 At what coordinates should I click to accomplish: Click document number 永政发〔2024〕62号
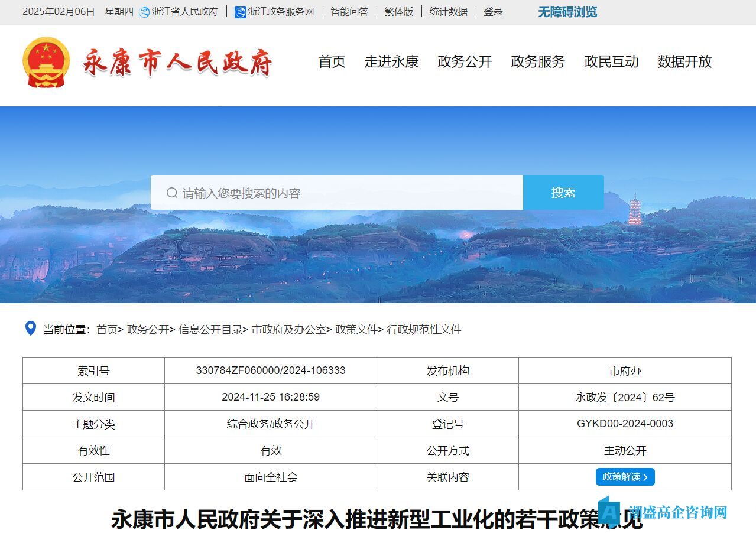(x=625, y=397)
